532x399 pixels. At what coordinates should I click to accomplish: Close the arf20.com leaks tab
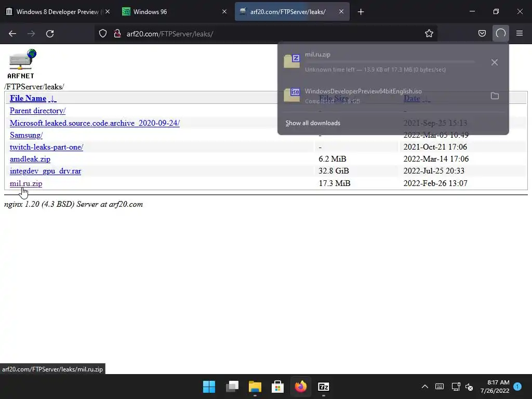click(341, 11)
